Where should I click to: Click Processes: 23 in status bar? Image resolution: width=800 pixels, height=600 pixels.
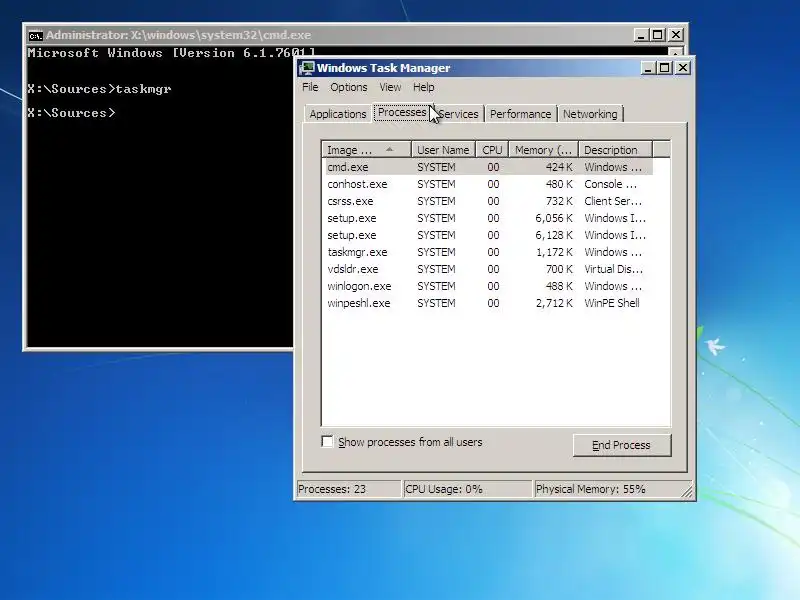coord(348,489)
